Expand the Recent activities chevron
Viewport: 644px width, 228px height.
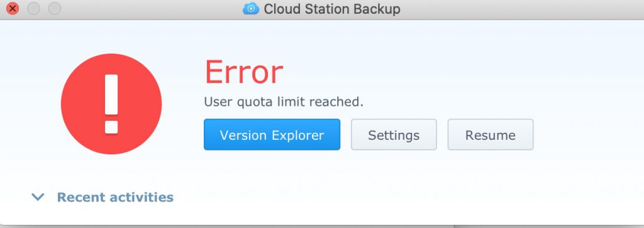[x=38, y=198]
